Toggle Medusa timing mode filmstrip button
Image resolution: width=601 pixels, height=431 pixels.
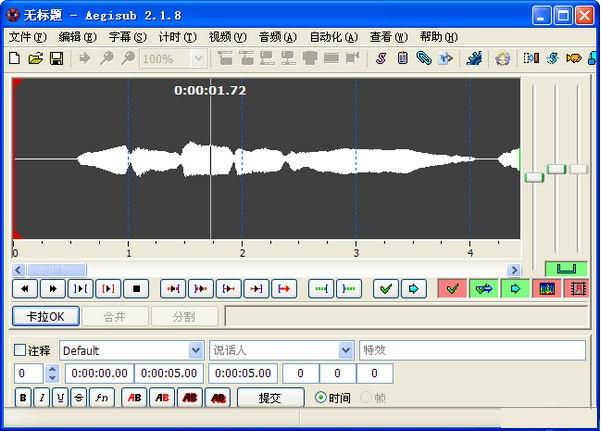point(577,289)
